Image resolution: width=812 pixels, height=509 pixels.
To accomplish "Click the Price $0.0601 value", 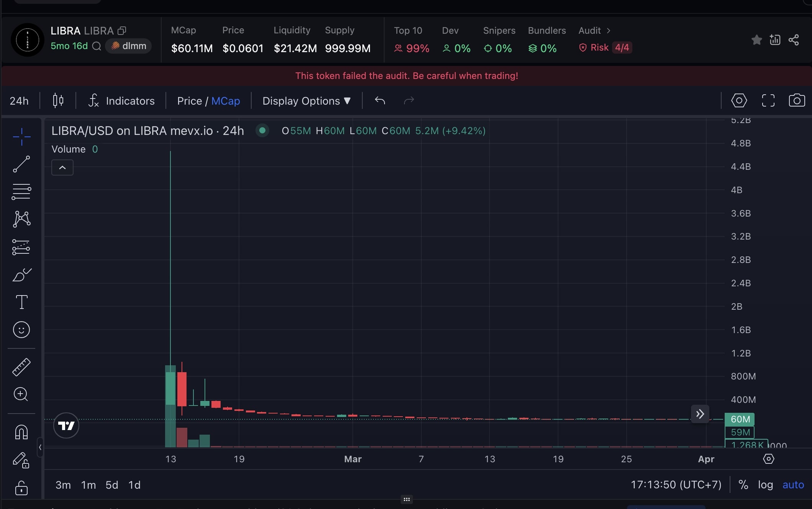I will [243, 49].
